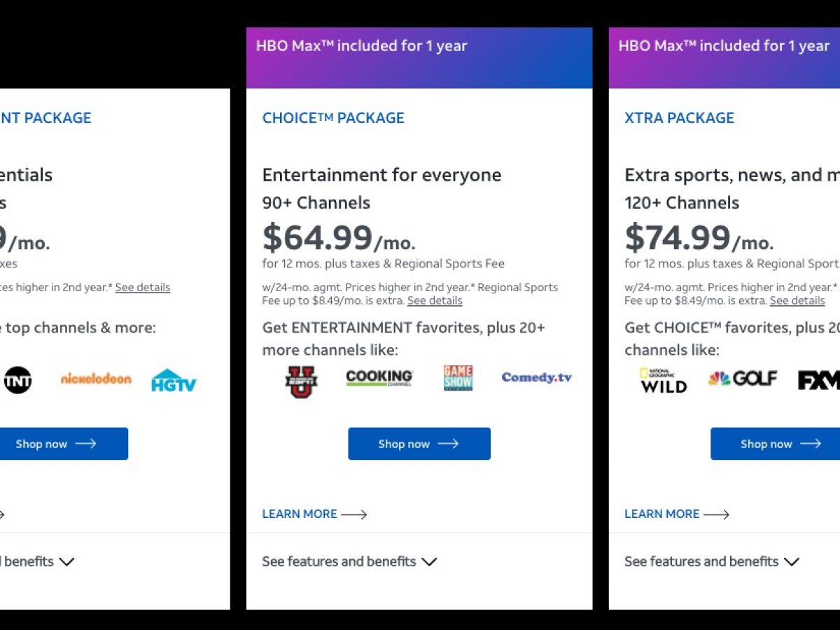Expand the leftmost package benefits chevron
The width and height of the screenshot is (840, 630).
pos(66,561)
